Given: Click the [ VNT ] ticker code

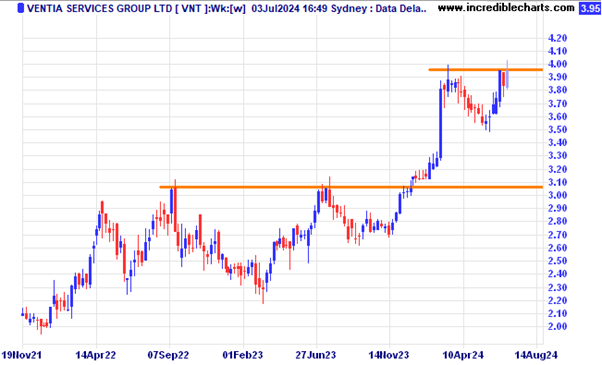Looking at the screenshot, I should 191,8.
